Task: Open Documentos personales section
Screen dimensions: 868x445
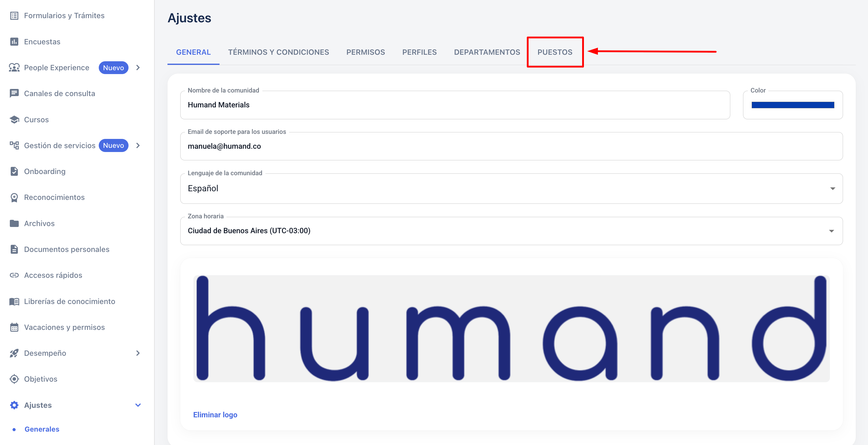Action: [x=67, y=249]
